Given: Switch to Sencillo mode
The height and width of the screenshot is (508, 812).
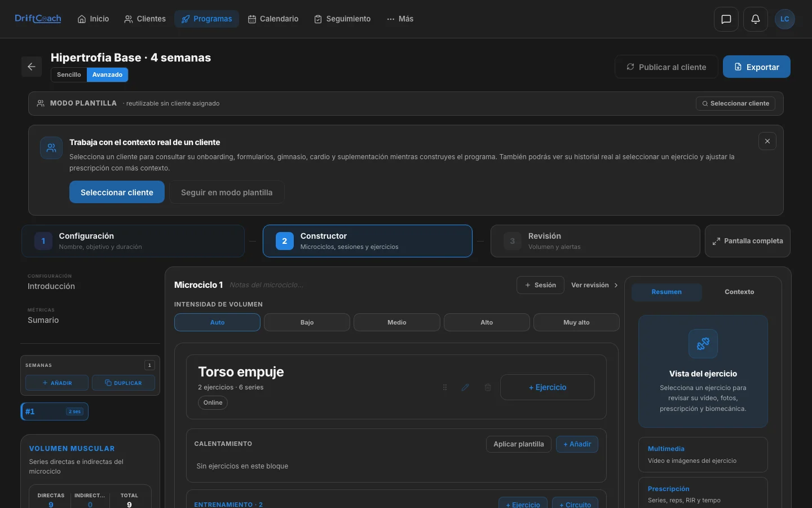Looking at the screenshot, I should (69, 75).
